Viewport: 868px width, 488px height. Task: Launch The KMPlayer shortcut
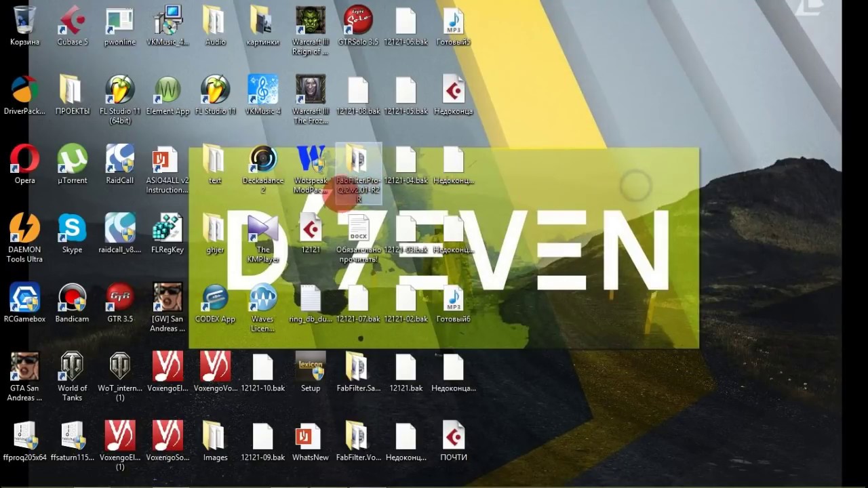(262, 238)
